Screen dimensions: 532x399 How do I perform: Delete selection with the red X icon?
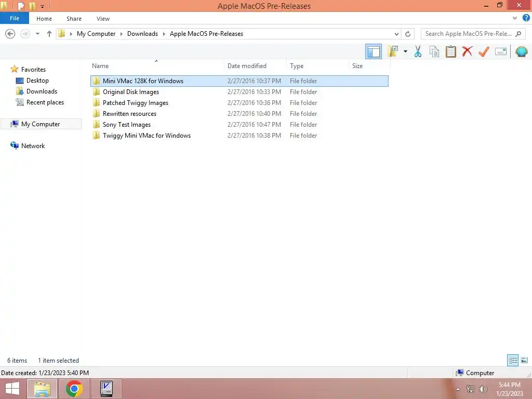467,51
